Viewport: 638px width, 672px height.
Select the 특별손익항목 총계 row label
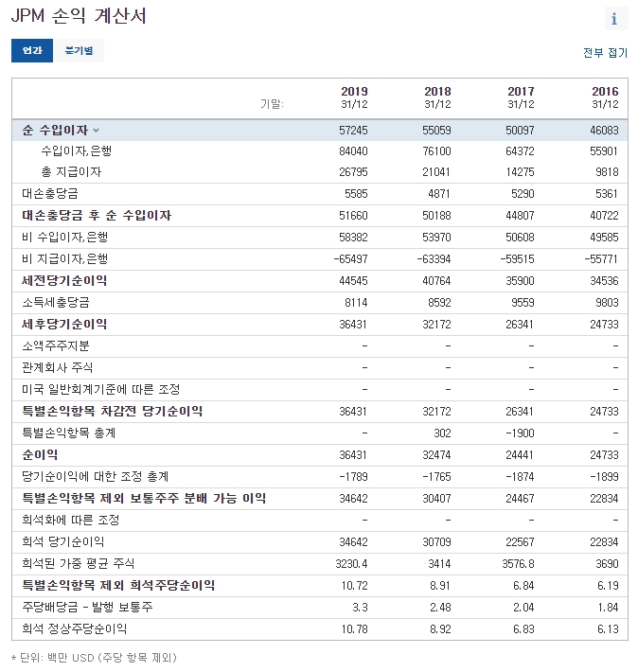click(68, 433)
